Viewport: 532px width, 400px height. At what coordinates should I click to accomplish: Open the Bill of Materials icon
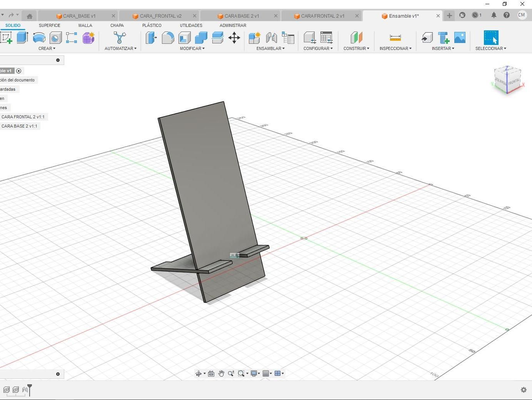coord(288,38)
